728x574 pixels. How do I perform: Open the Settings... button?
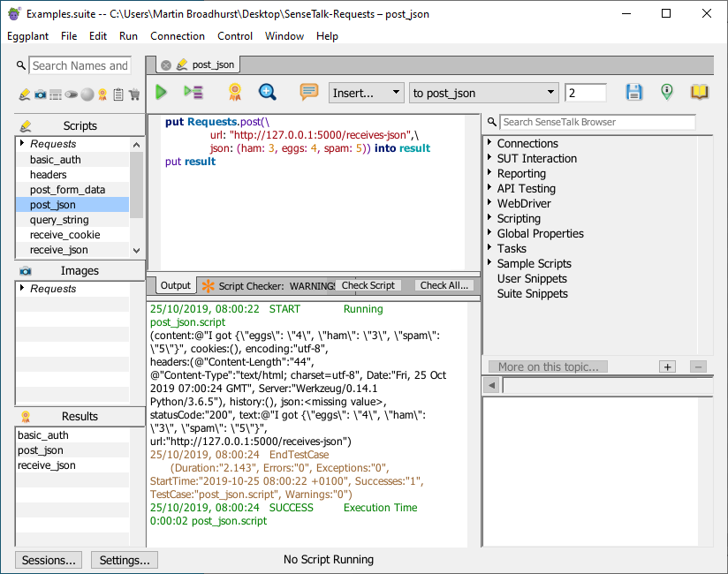125,560
